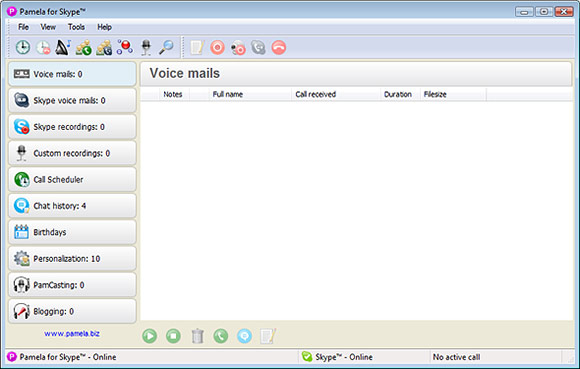This screenshot has width=580, height=369.
Task: Open the Tools menu
Action: 76,27
